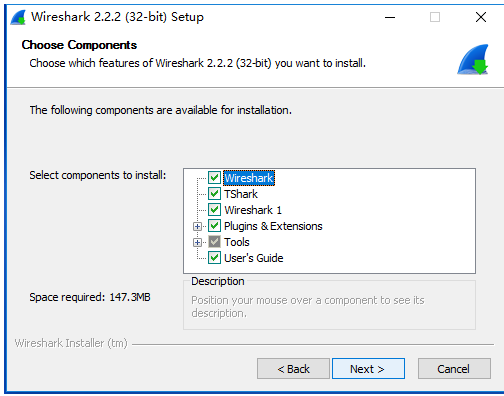Screen dimensions: 504x396
Task: Go to the next setup step
Action: click(368, 369)
